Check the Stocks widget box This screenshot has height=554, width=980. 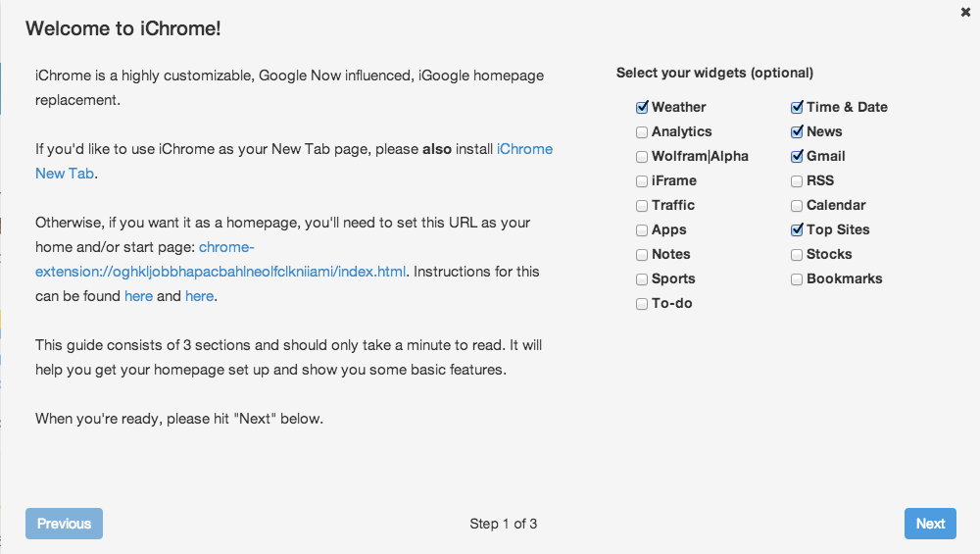pos(797,254)
